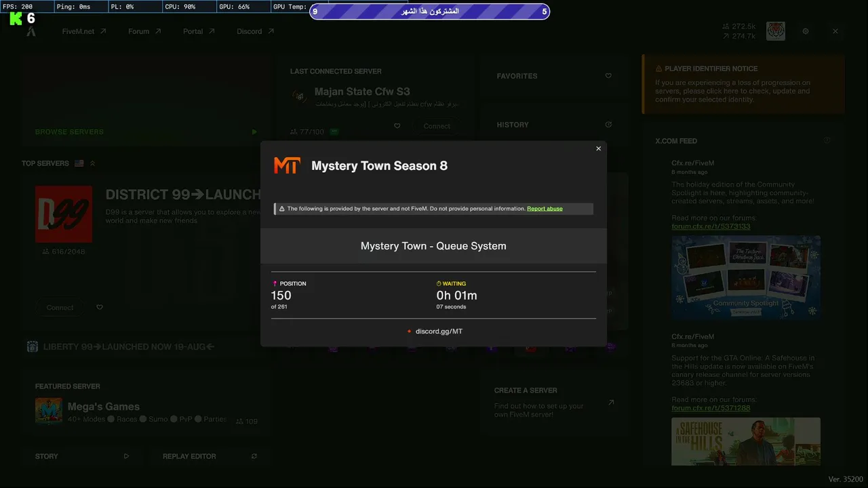Change the Top Servers region flag
The height and width of the screenshot is (488, 868).
(79, 163)
